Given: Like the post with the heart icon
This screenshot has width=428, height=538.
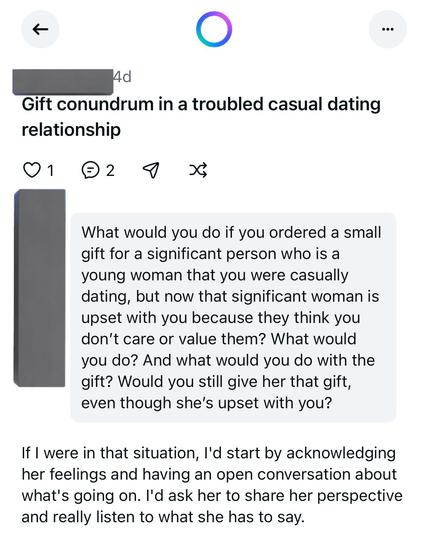Looking at the screenshot, I should [x=31, y=170].
